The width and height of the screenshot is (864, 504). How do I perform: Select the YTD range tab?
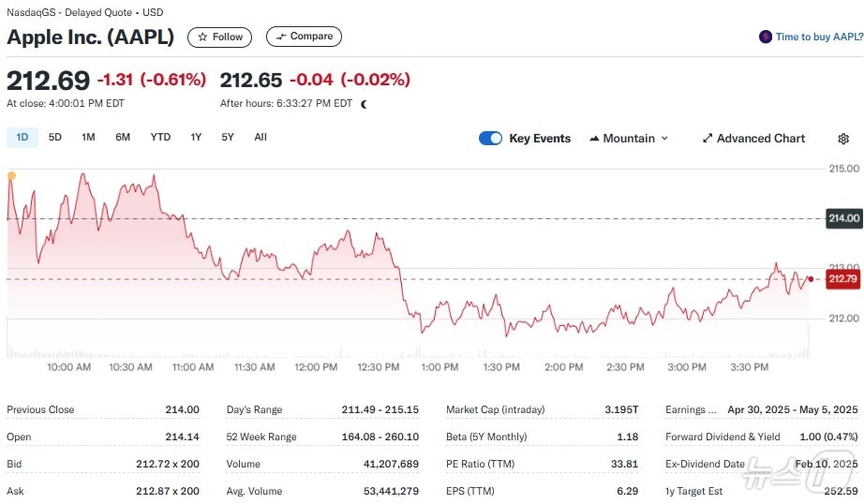(x=160, y=137)
